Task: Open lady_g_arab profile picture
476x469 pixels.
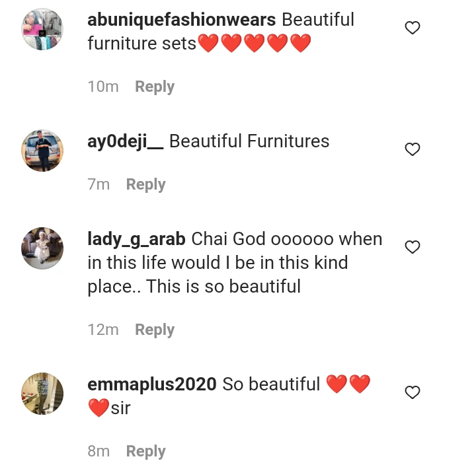Action: click(43, 248)
